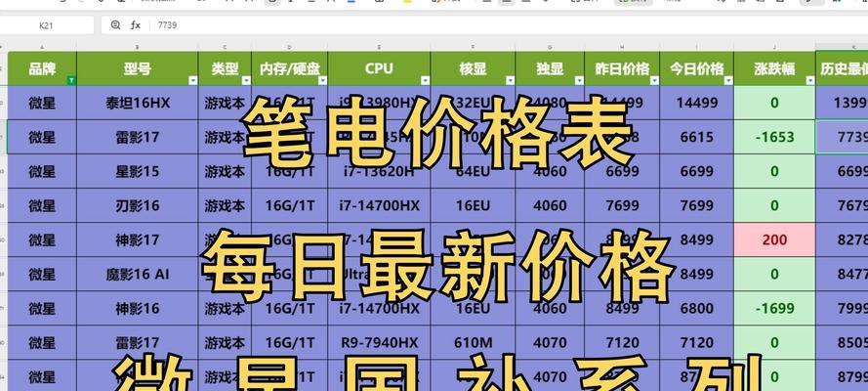Screen dimensions: 868x391
Task: Open the 今日价格 column filter dropdown
Action: point(728,81)
